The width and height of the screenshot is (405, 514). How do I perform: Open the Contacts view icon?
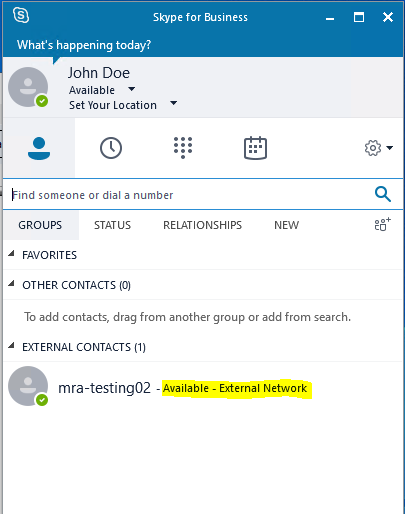(x=39, y=148)
